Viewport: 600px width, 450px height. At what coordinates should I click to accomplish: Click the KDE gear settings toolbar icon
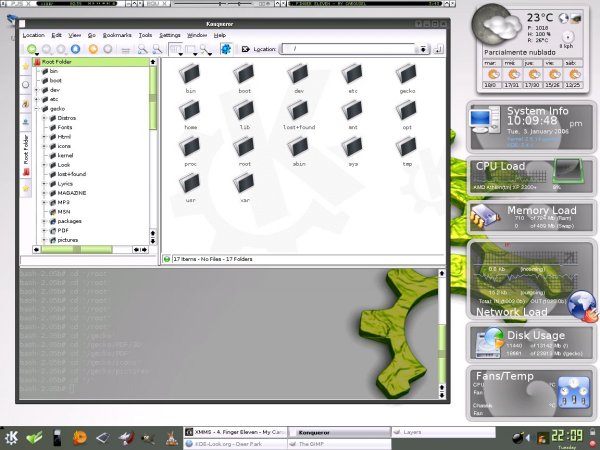tap(225, 48)
